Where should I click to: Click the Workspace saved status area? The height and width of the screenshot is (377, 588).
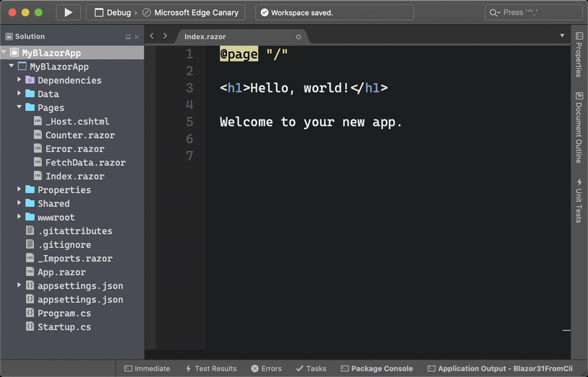click(334, 12)
